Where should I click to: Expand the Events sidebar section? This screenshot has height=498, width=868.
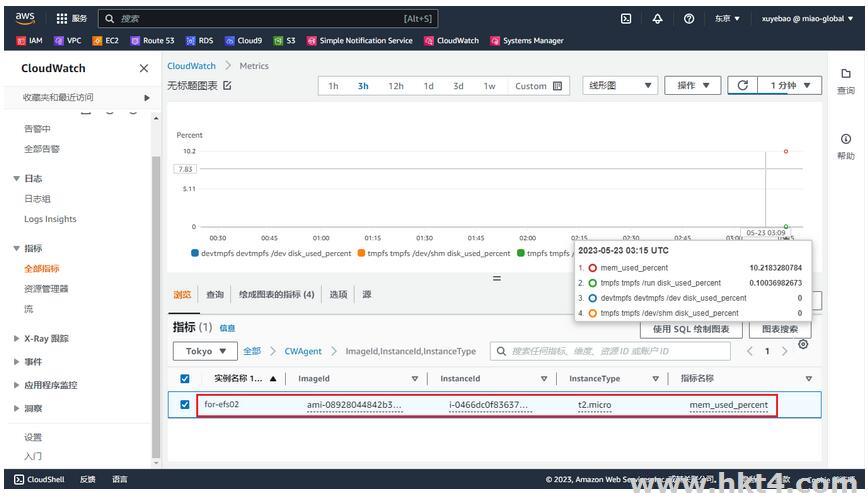17,361
